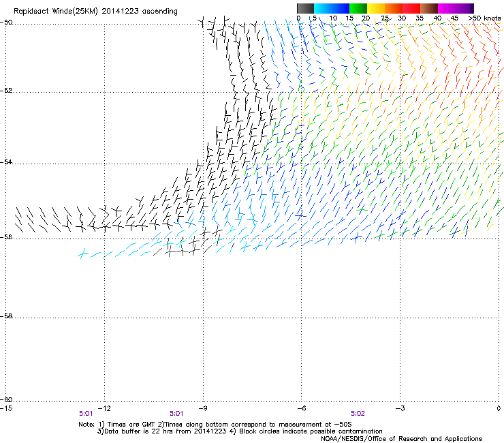Click the -54 latitude axis label

point(6,162)
